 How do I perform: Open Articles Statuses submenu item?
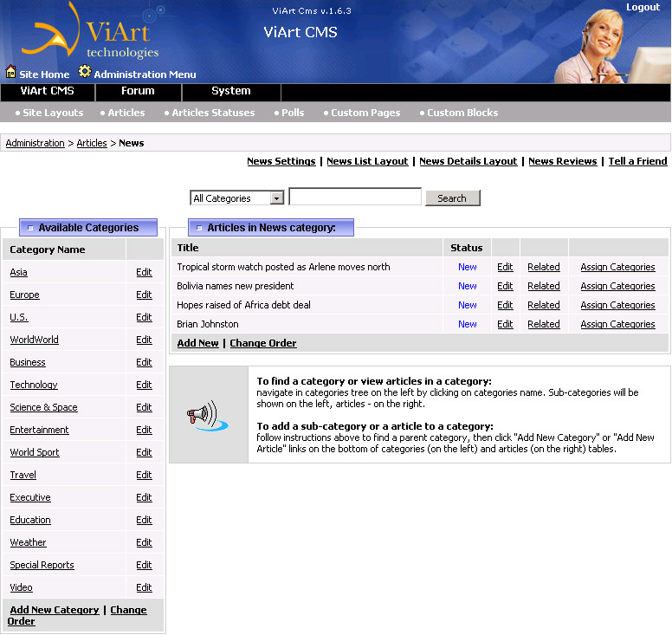[213, 113]
